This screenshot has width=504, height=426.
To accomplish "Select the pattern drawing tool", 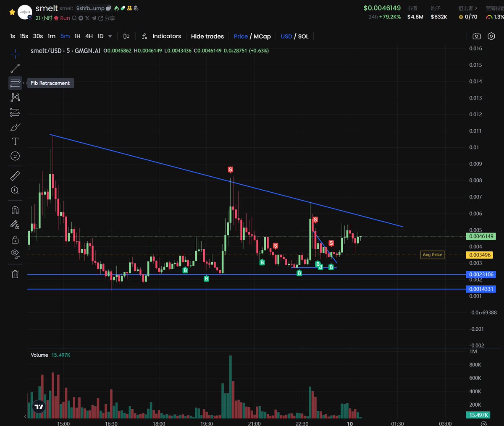I will [x=15, y=97].
